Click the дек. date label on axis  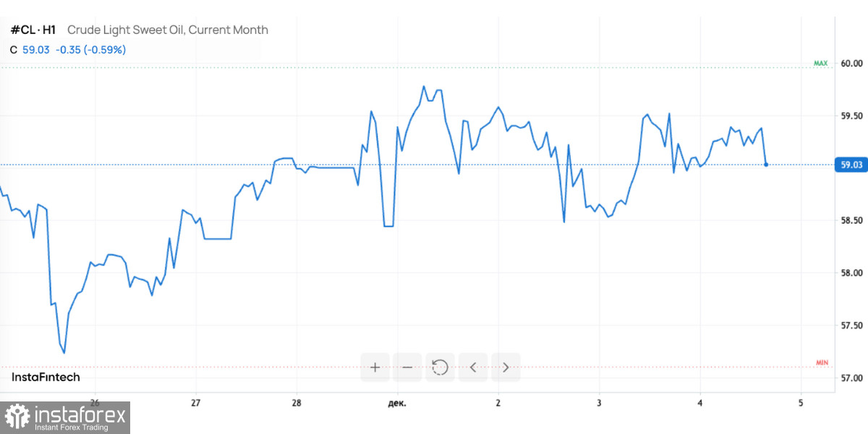coord(397,402)
